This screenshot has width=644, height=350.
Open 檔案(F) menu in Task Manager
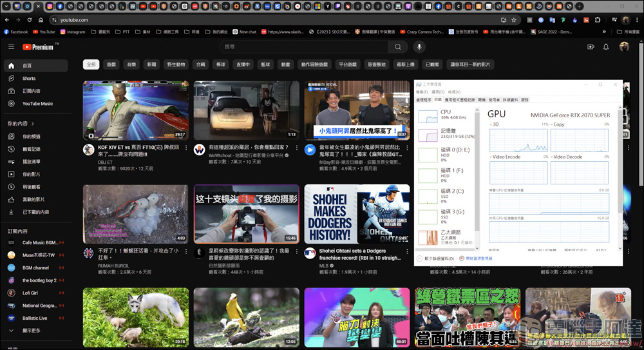422,92
